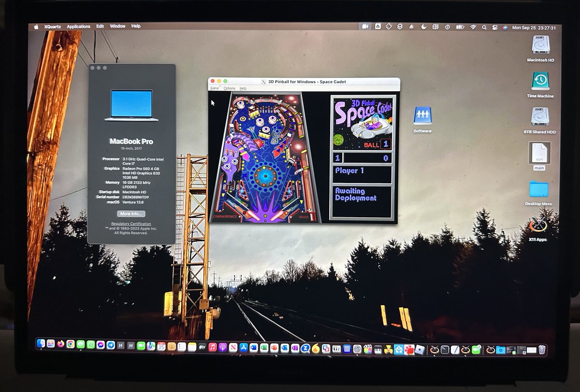Viewport: 580px width, 392px height.
Task: Open the Edit menu in menu bar
Action: [x=100, y=27]
